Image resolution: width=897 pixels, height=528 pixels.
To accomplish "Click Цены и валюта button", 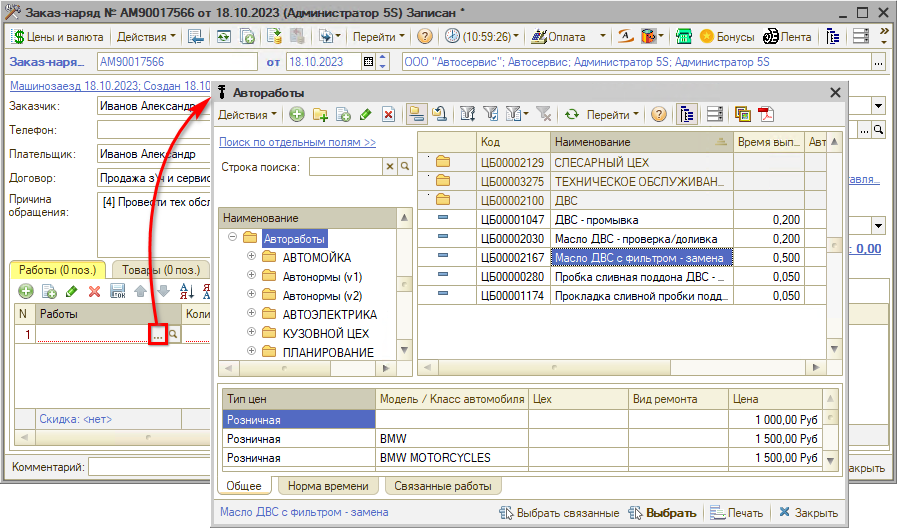I will 58,37.
